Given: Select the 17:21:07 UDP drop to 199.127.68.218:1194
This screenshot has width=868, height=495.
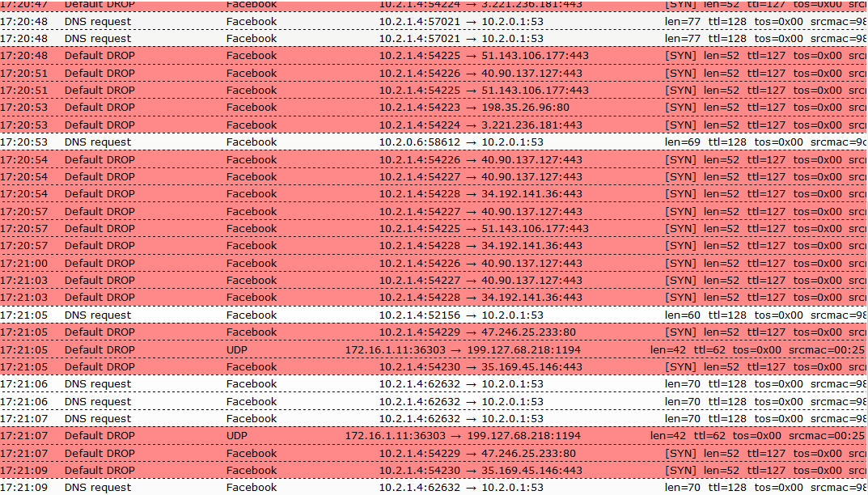Looking at the screenshot, I should click(434, 436).
